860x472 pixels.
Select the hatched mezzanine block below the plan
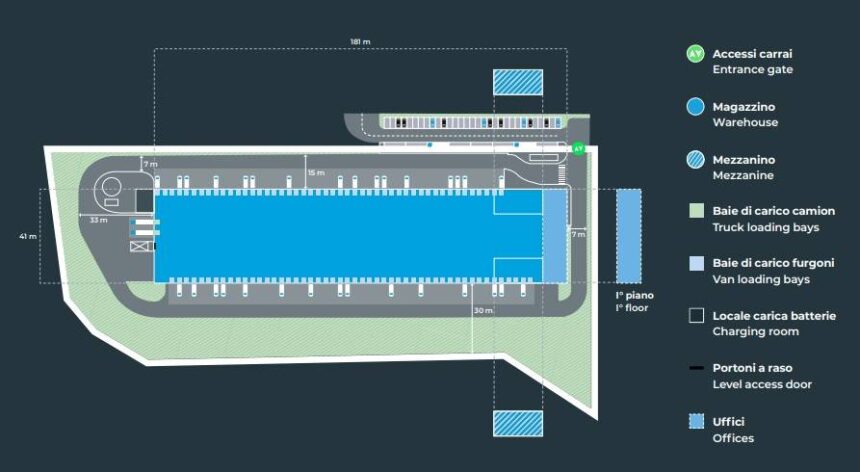[x=518, y=423]
